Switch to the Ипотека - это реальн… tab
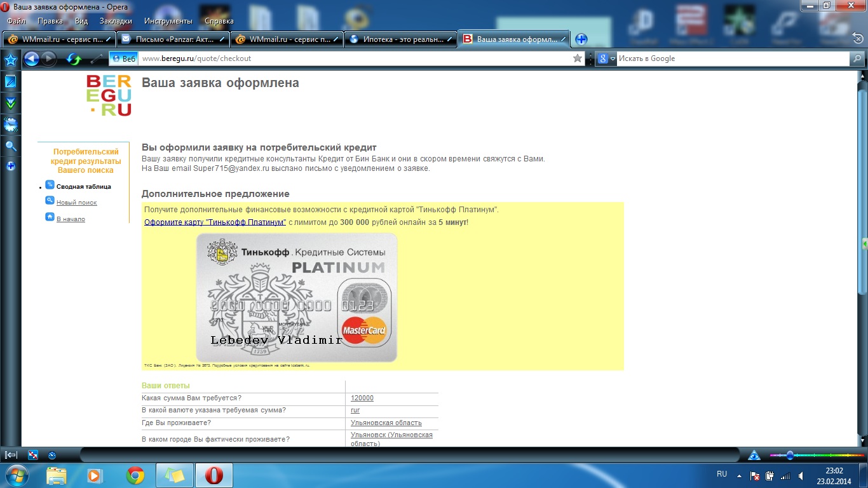 click(400, 39)
